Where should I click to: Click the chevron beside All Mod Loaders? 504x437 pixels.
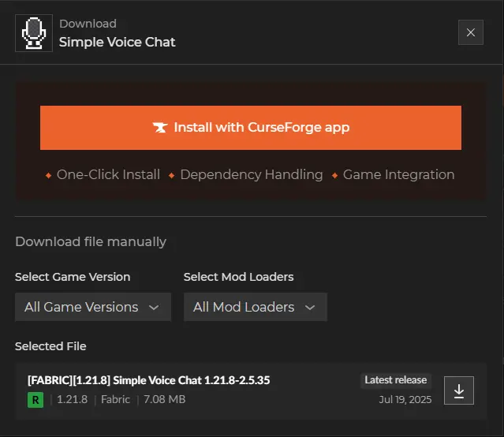[310, 307]
